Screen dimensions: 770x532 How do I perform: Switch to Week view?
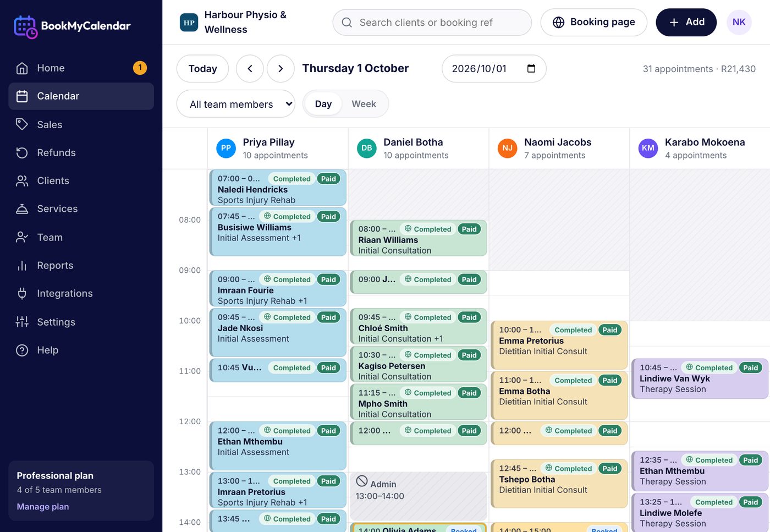364,104
